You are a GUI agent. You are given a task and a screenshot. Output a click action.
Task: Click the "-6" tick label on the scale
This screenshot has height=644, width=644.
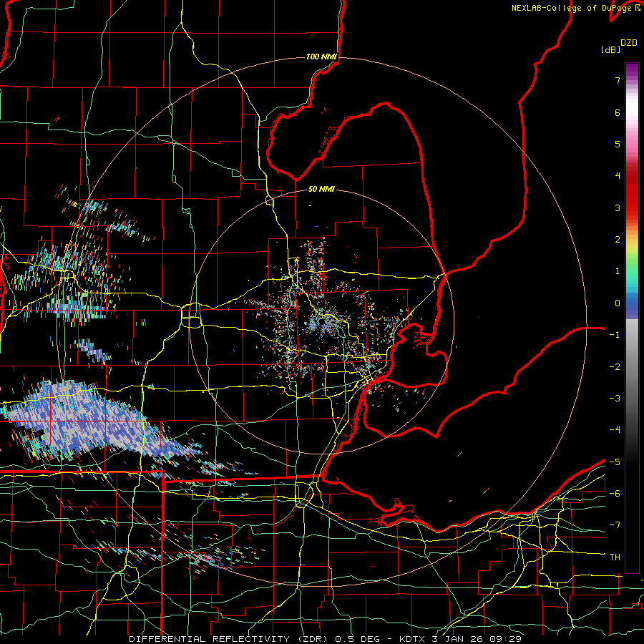click(x=615, y=494)
